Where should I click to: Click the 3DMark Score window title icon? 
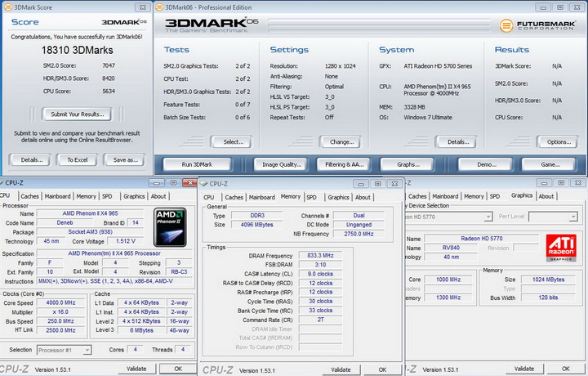tap(7, 7)
